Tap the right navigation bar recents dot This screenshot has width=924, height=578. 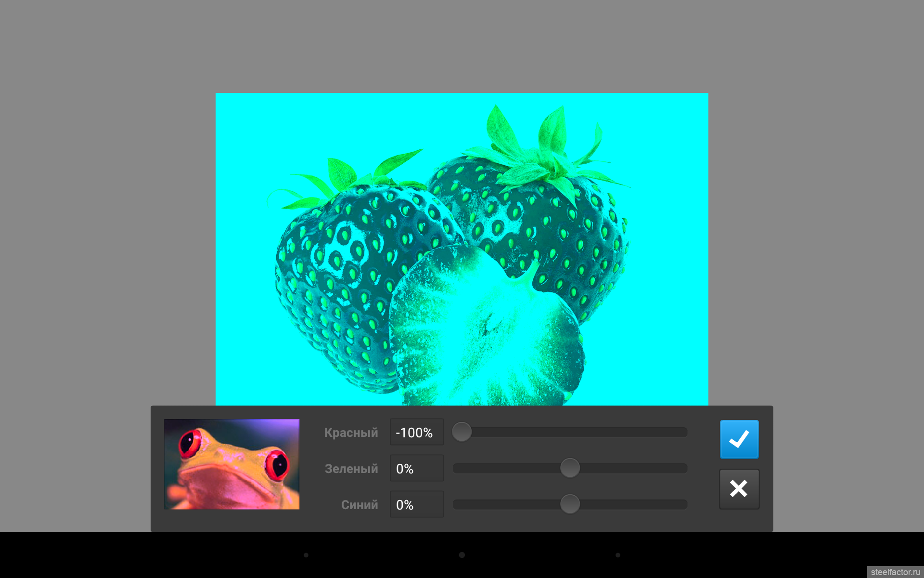(618, 555)
